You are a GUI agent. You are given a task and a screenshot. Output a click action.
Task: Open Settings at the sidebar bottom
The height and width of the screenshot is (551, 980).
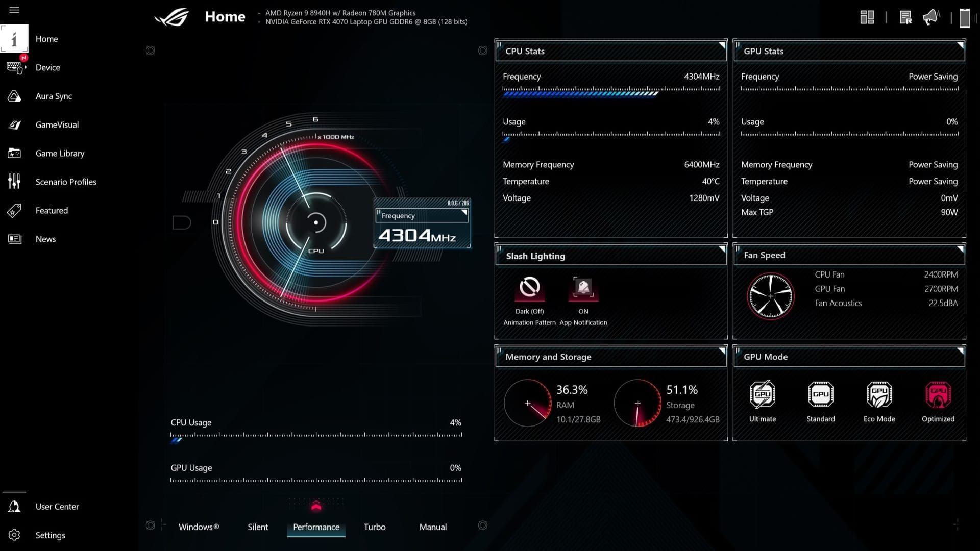(x=50, y=535)
